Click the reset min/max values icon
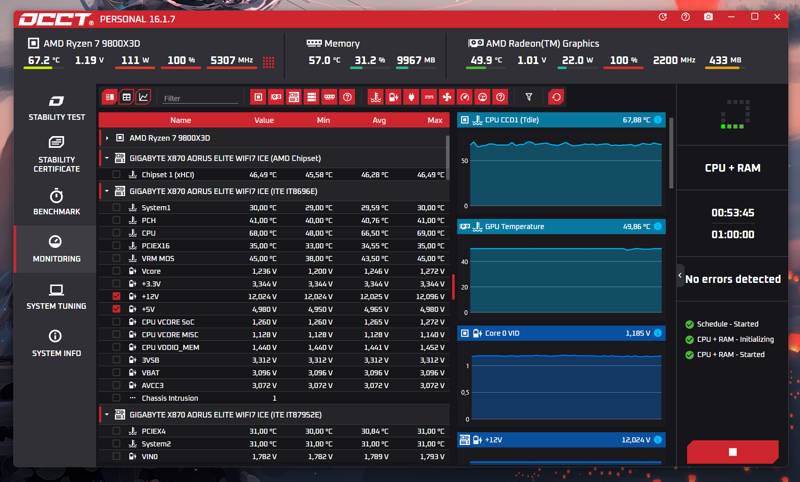 556,97
